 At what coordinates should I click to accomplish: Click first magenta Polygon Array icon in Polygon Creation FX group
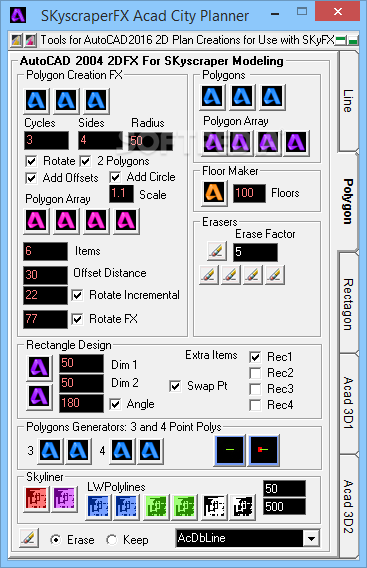pos(36,221)
